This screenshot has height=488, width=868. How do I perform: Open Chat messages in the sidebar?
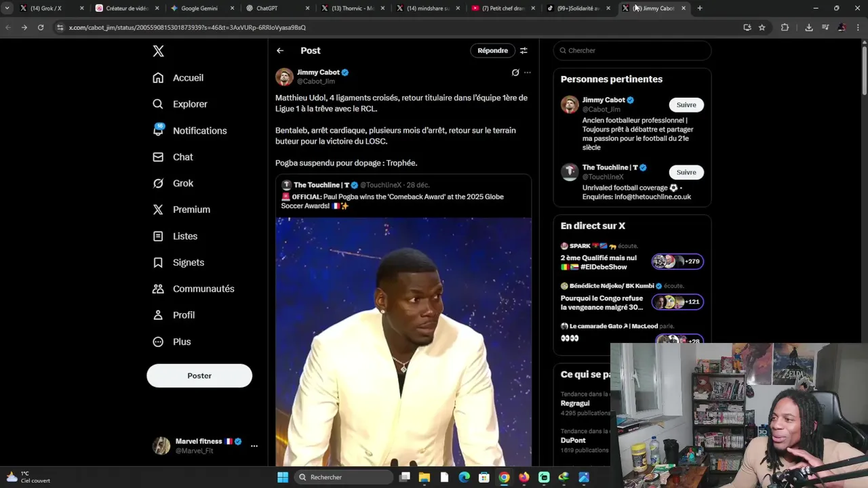(173, 157)
